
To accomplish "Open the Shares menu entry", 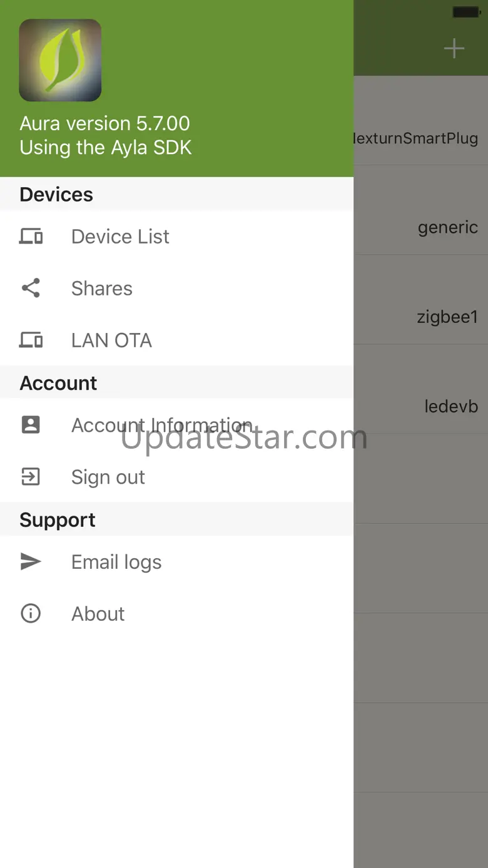I will 102,288.
